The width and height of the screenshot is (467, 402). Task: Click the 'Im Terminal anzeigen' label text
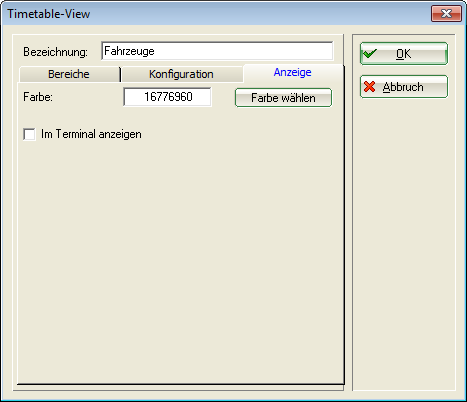91,134
